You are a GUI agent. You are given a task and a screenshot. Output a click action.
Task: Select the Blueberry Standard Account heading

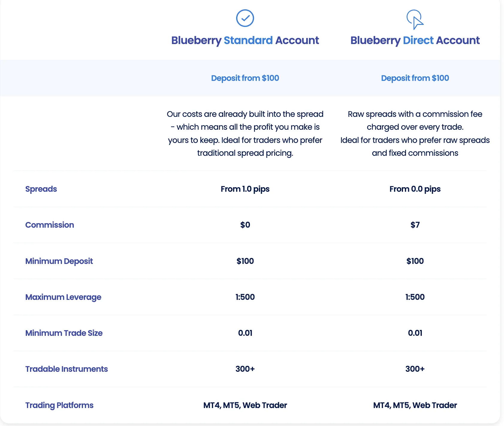(245, 40)
